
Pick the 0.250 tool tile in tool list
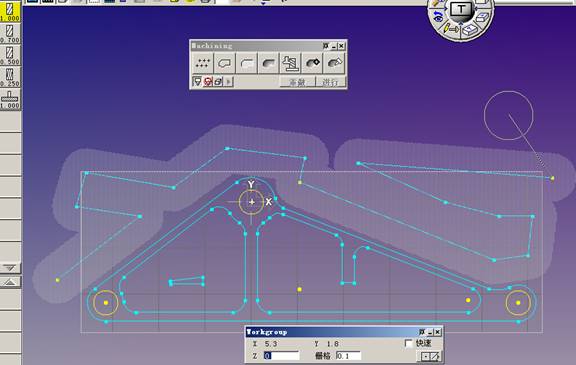click(10, 77)
